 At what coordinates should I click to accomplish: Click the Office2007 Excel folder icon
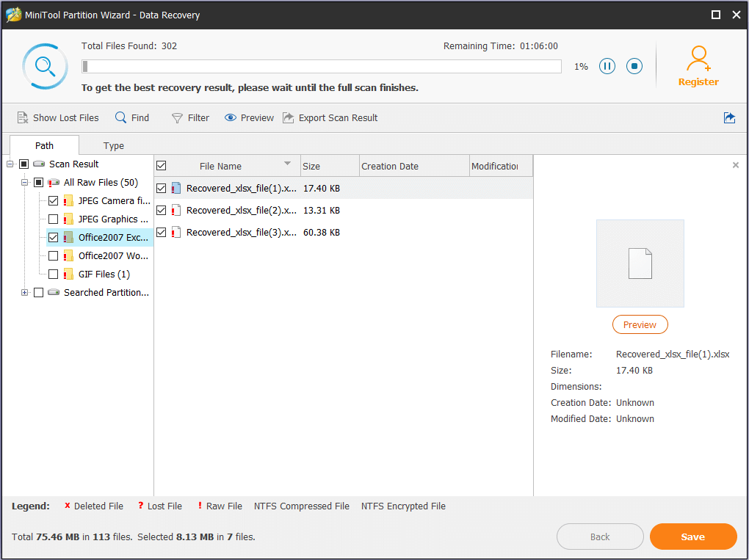coord(68,237)
